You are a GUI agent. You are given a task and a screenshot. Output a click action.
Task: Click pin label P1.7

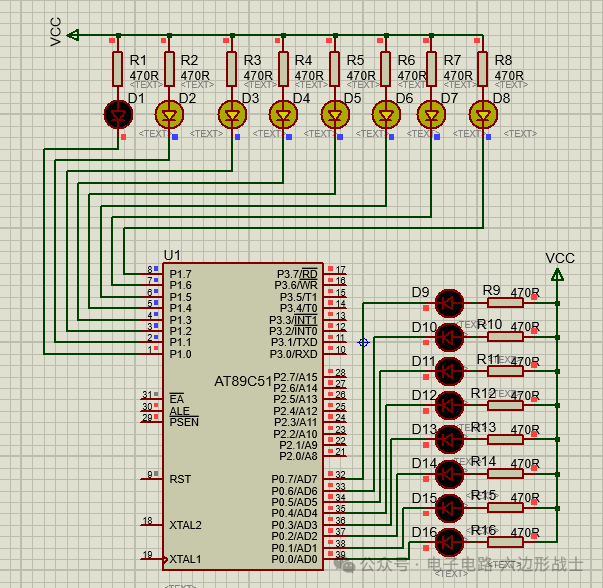pyautogui.click(x=180, y=274)
